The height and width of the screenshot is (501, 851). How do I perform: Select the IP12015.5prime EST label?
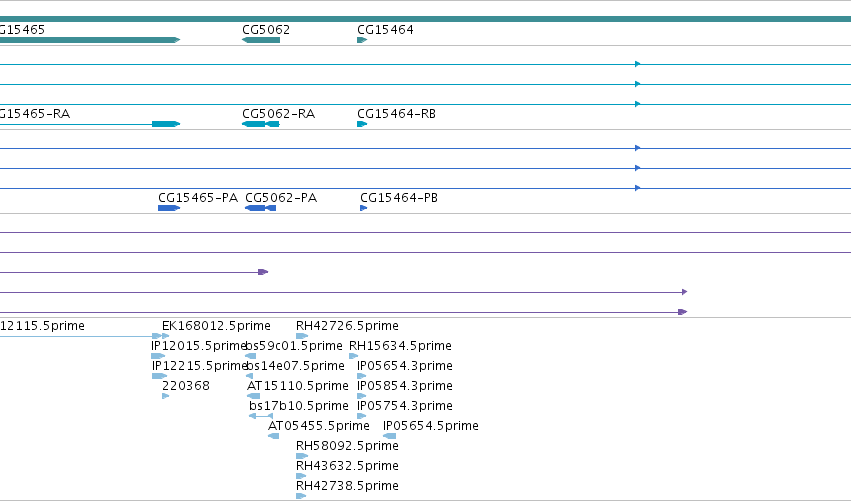pos(199,346)
